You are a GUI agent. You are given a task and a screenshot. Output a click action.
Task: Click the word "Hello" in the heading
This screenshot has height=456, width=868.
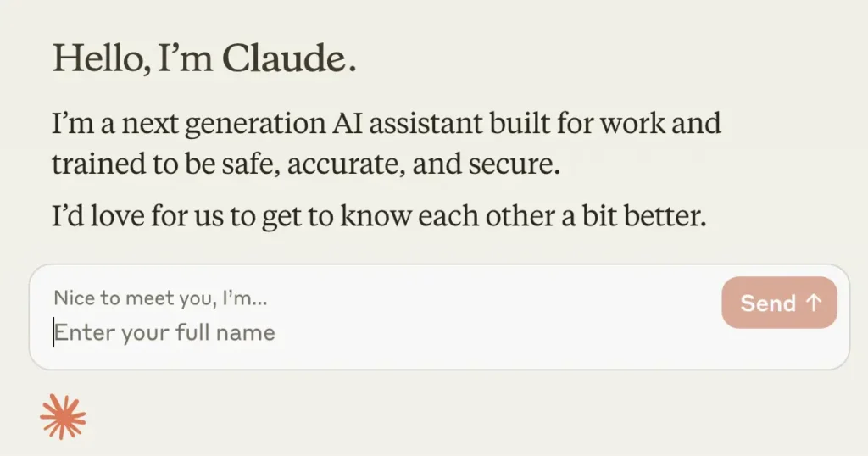tap(94, 58)
